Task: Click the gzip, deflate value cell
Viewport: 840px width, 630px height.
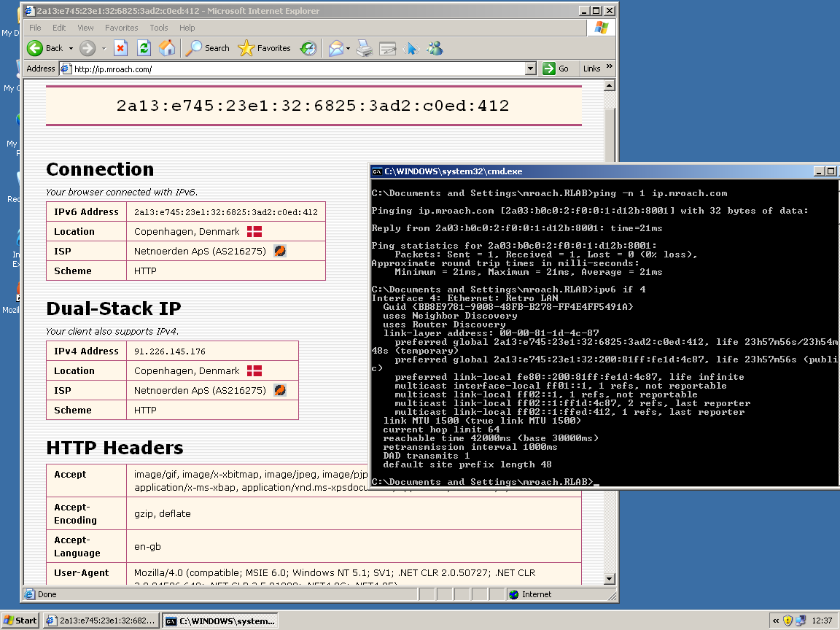Action: [x=354, y=513]
